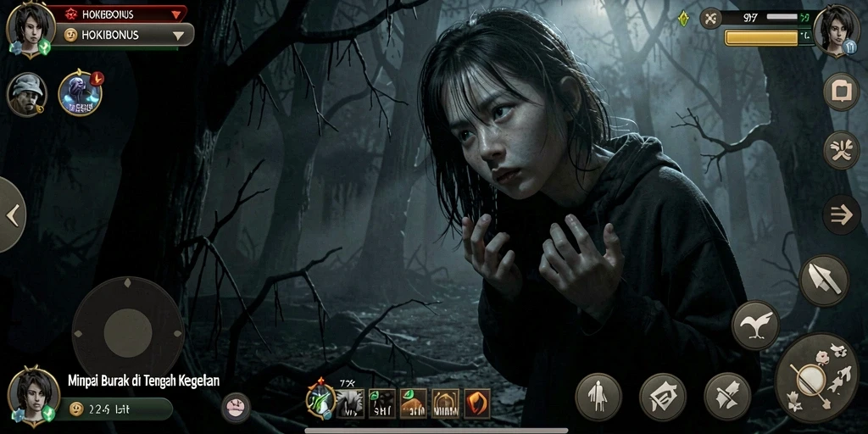Collapse the side panel with the left chevron
This screenshot has height=434, width=868.
(x=12, y=214)
